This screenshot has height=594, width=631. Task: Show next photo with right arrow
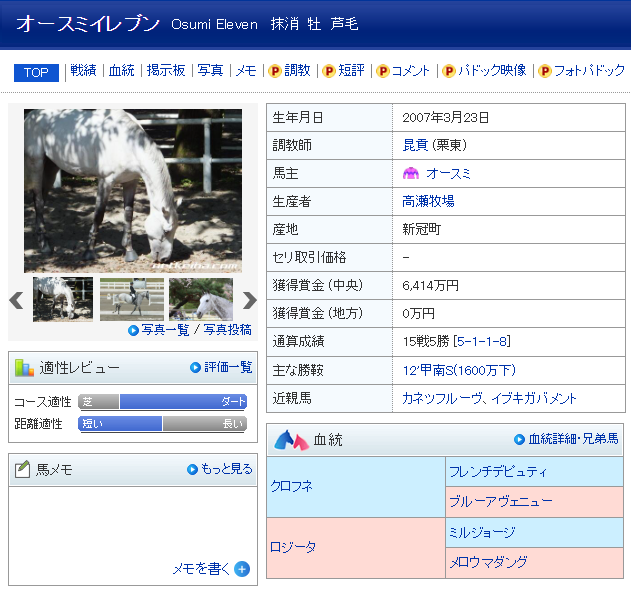point(249,300)
